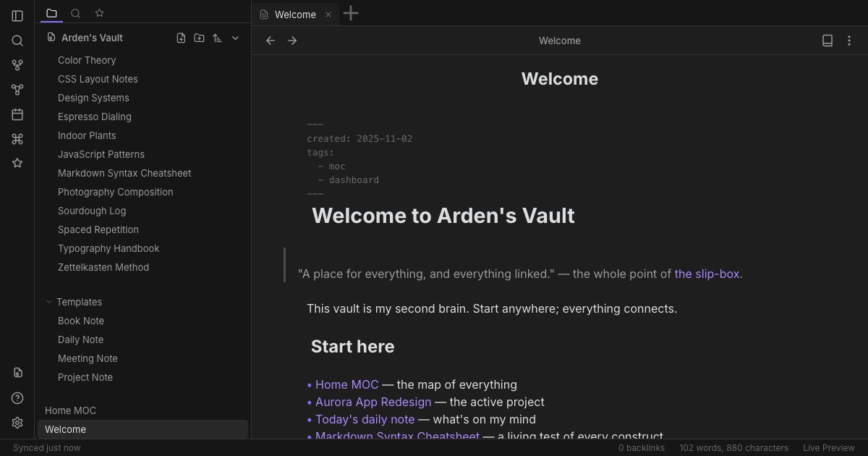The height and width of the screenshot is (456, 868).
Task: Toggle Live Preview mode in status bar
Action: click(829, 448)
